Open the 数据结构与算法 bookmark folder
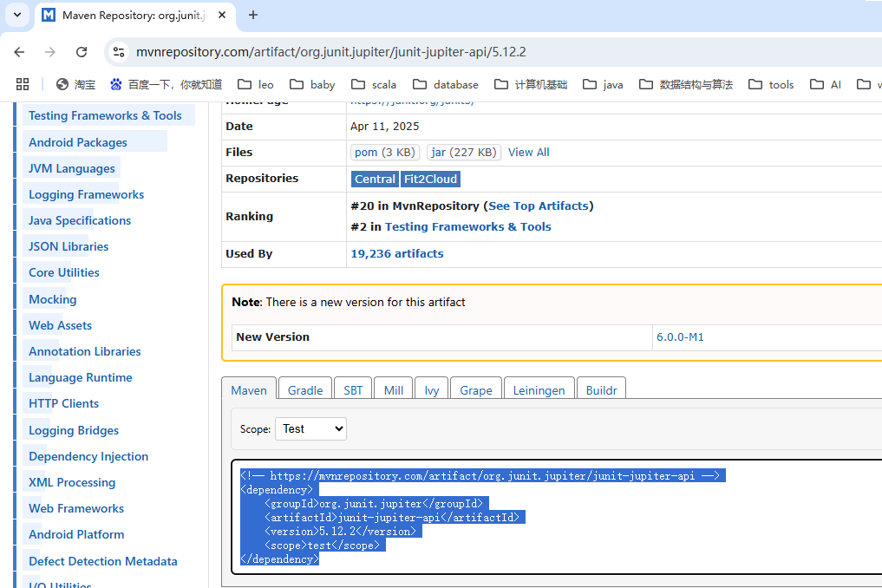The width and height of the screenshot is (882, 588). [686, 84]
